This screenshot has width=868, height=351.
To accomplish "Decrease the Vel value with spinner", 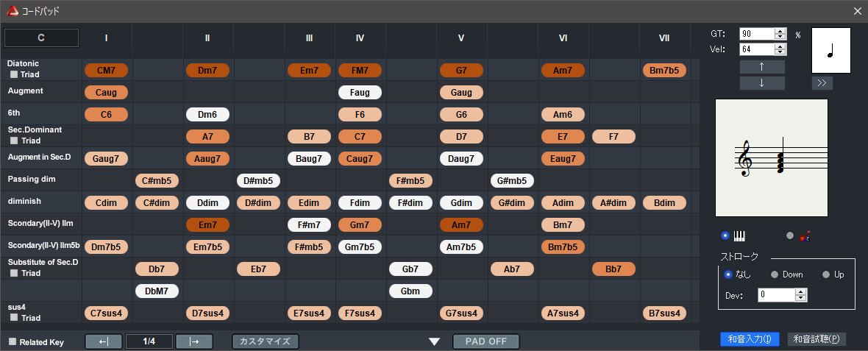I will tap(781, 52).
